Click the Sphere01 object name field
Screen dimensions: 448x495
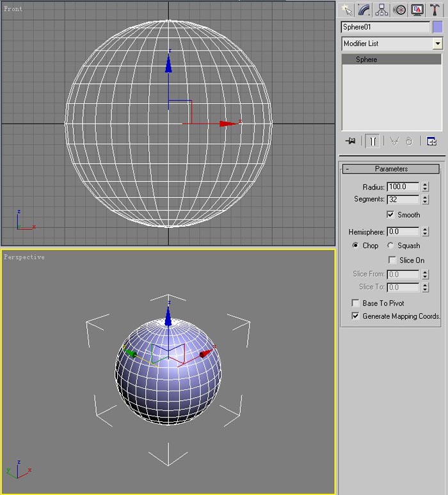(385, 27)
